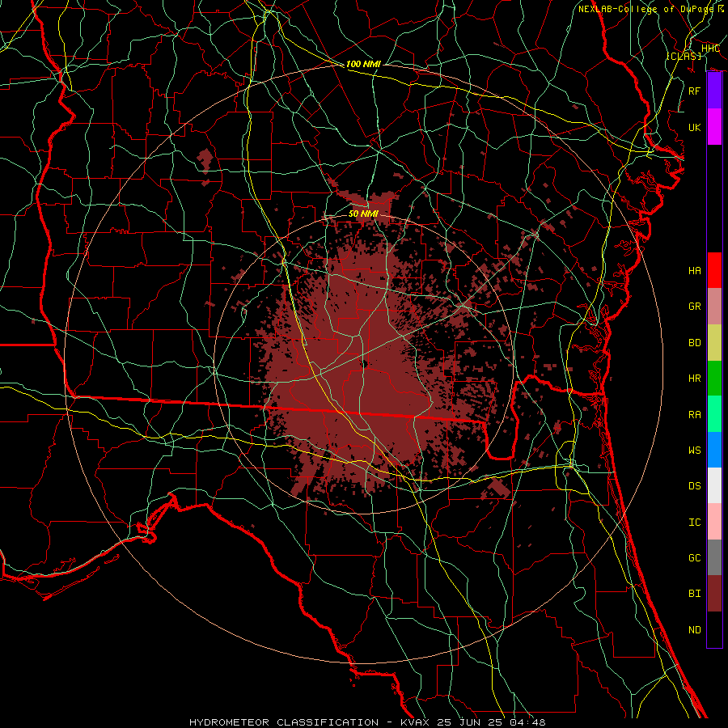Click the "NEXLAB-College of DuPage" credit text

coord(647,9)
